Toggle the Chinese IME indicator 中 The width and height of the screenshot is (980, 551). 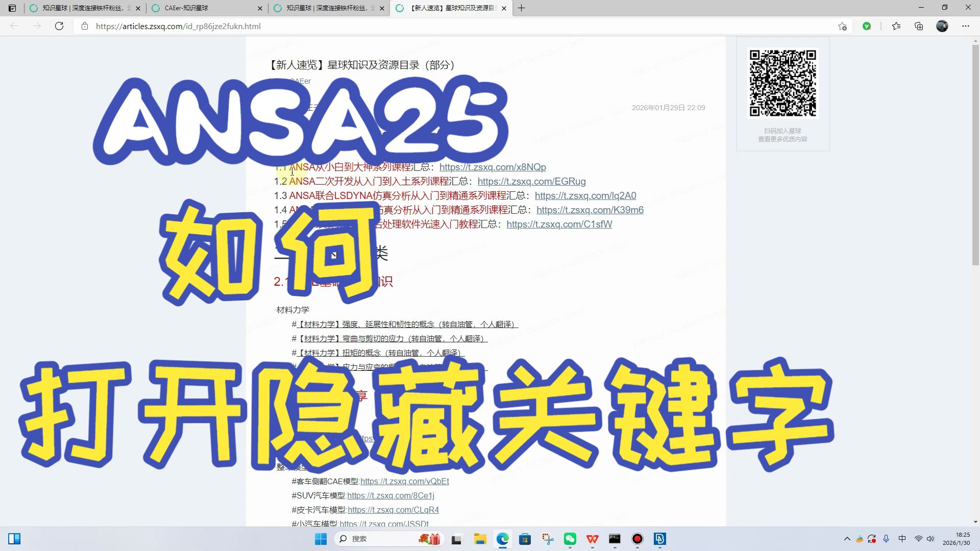point(902,539)
